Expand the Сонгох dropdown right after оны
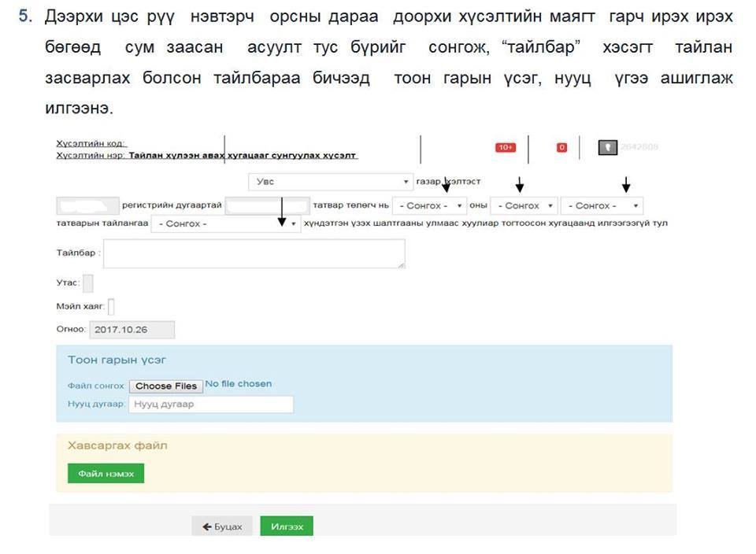 [524, 205]
